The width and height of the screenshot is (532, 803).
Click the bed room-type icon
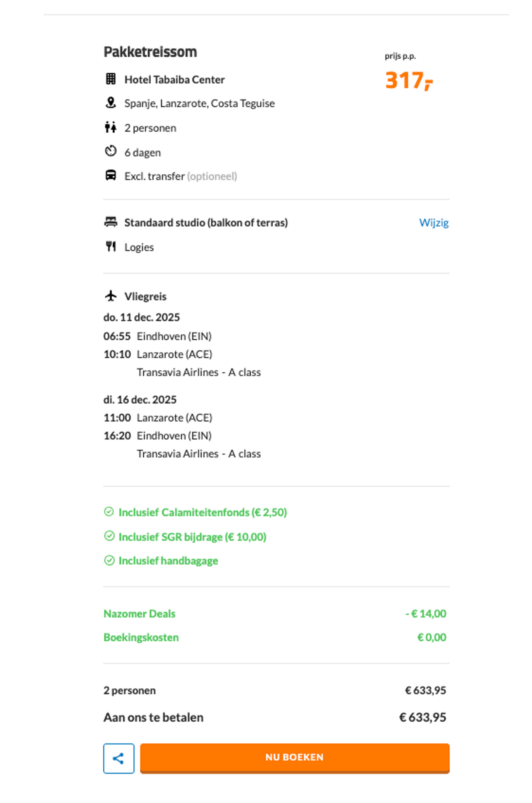(x=111, y=222)
